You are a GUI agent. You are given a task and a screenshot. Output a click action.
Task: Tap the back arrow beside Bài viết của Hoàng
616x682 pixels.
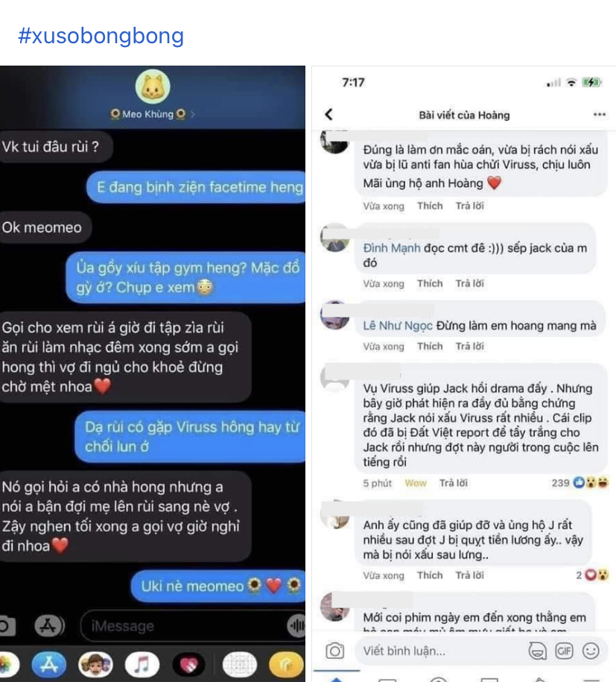[x=329, y=114]
